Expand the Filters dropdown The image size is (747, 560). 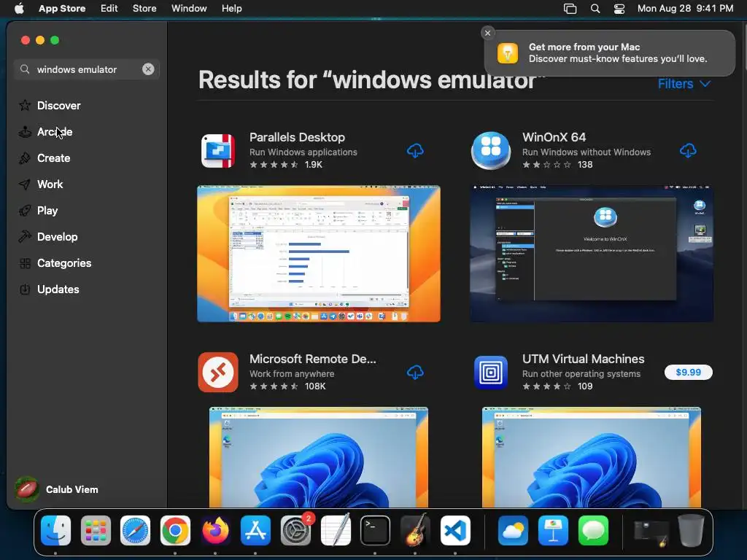684,84
